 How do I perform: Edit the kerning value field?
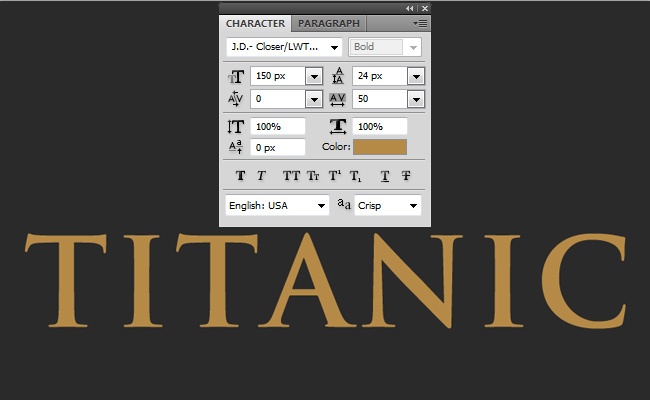(278, 99)
